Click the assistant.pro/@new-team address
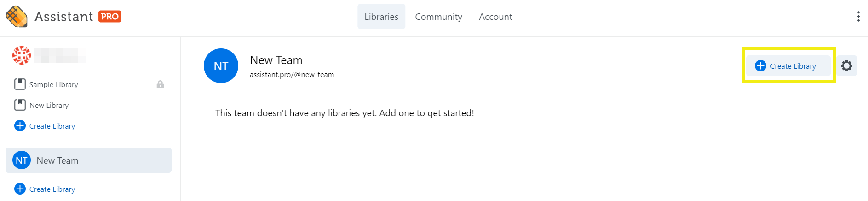 point(292,75)
